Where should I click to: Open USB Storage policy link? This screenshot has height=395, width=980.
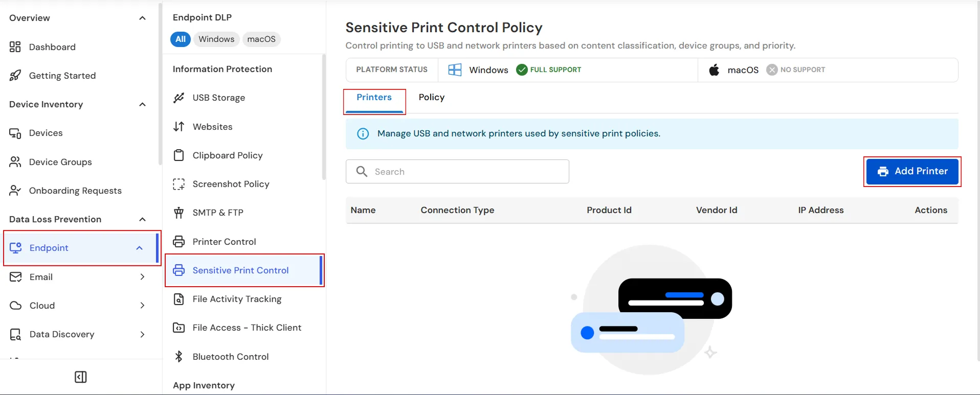coord(219,98)
